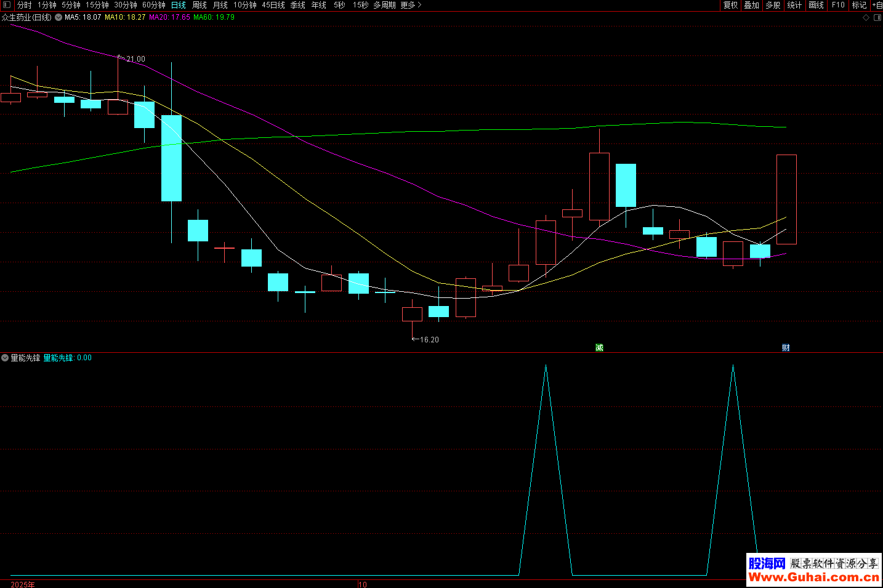
Task: Click the green 减 marker icon
Action: coord(599,348)
